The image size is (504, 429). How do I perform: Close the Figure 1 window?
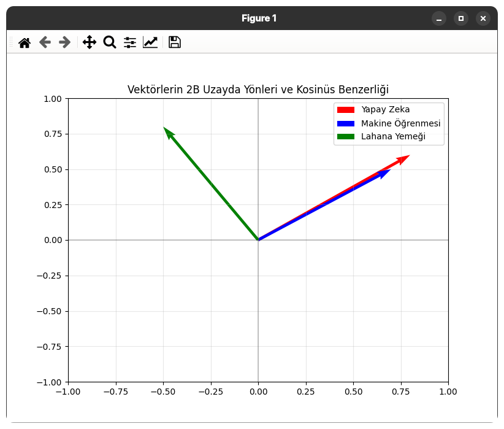pos(483,18)
